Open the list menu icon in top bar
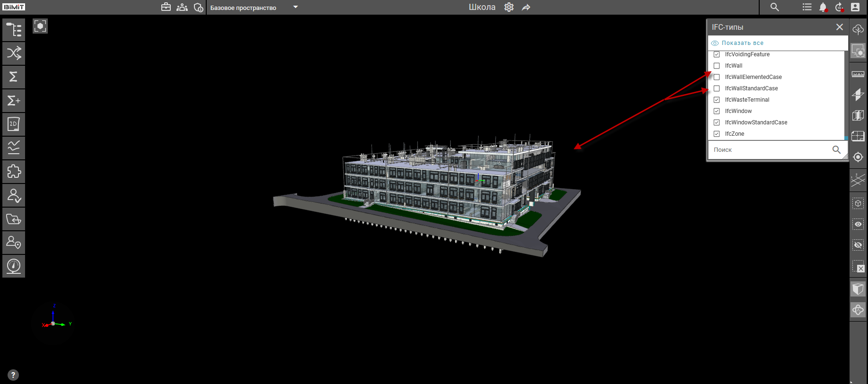The height and width of the screenshot is (384, 868). (807, 7)
